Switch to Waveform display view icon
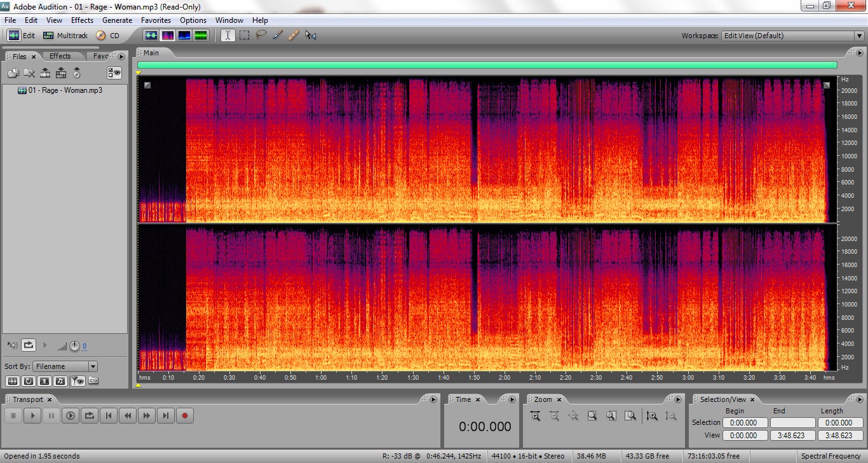Screen dimensions: 868x463 tap(151, 36)
